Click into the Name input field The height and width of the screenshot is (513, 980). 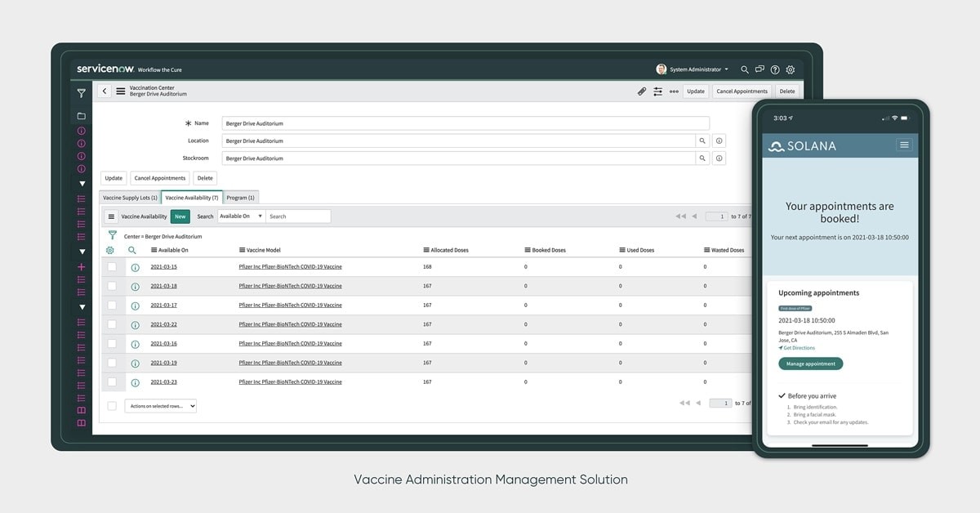pyautogui.click(x=465, y=123)
